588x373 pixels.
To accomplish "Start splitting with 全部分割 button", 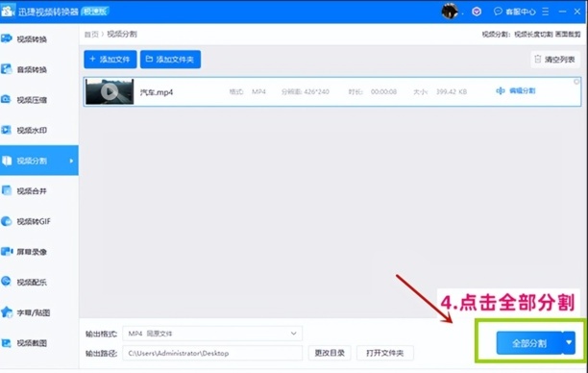I will 529,343.
